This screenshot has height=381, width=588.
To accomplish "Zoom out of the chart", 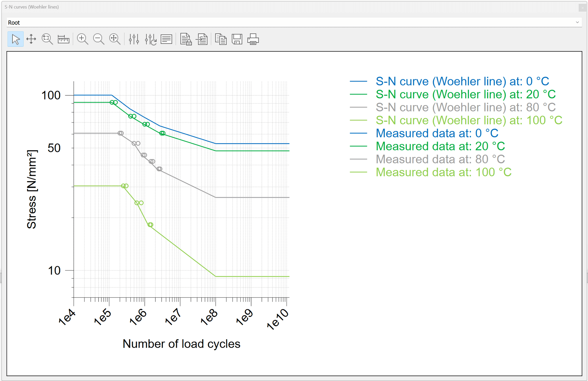I will tap(98, 39).
